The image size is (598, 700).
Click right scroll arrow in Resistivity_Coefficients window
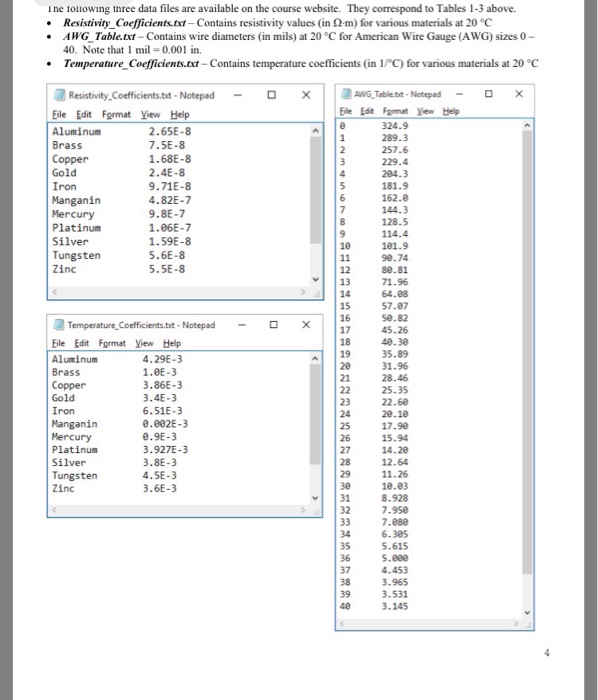(303, 292)
